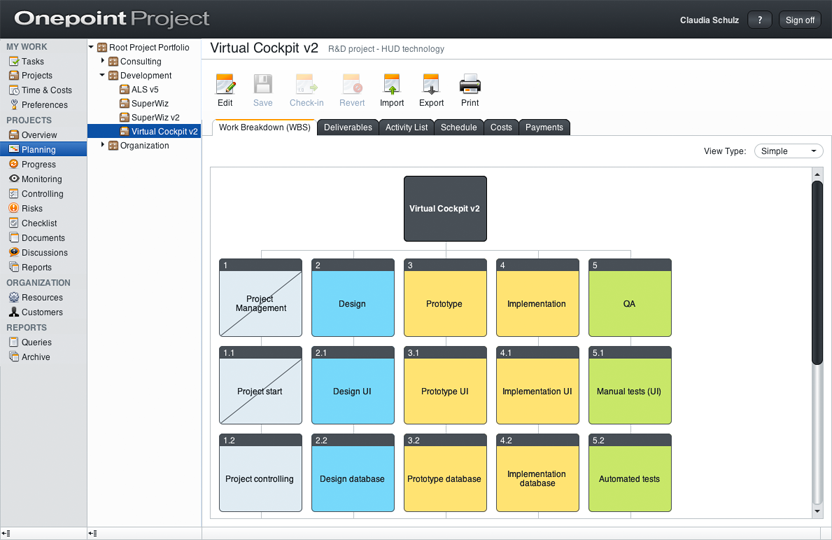
Task: Open the Discussions section
Action: (x=44, y=252)
